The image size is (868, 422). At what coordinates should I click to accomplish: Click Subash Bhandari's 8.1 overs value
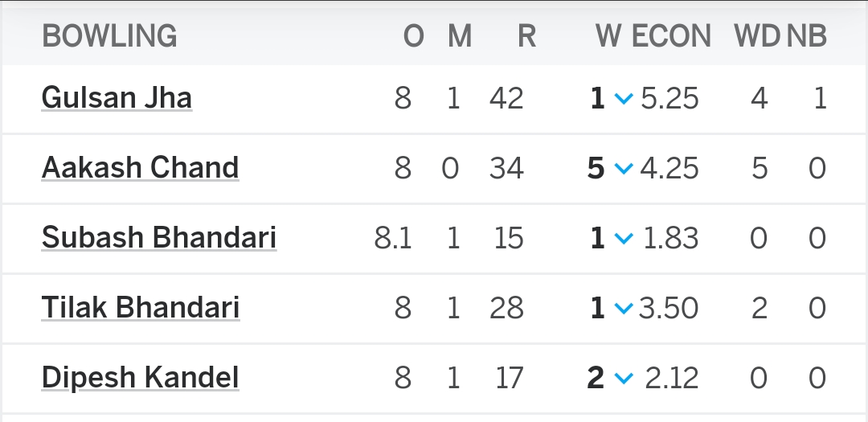393,238
